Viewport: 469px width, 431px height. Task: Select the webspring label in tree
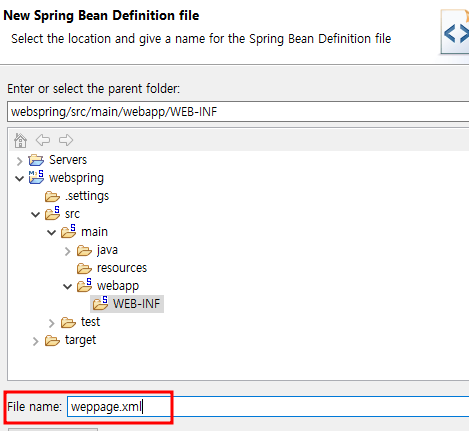pos(76,178)
